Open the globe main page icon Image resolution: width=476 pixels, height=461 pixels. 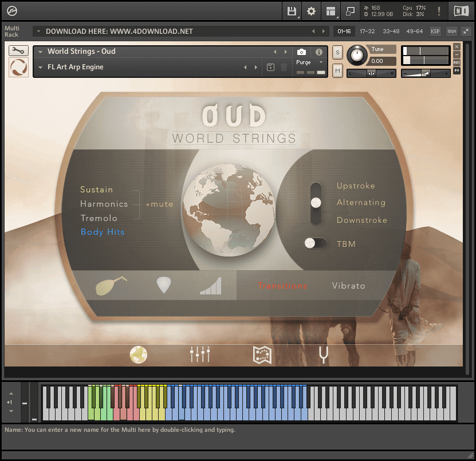pyautogui.click(x=139, y=354)
